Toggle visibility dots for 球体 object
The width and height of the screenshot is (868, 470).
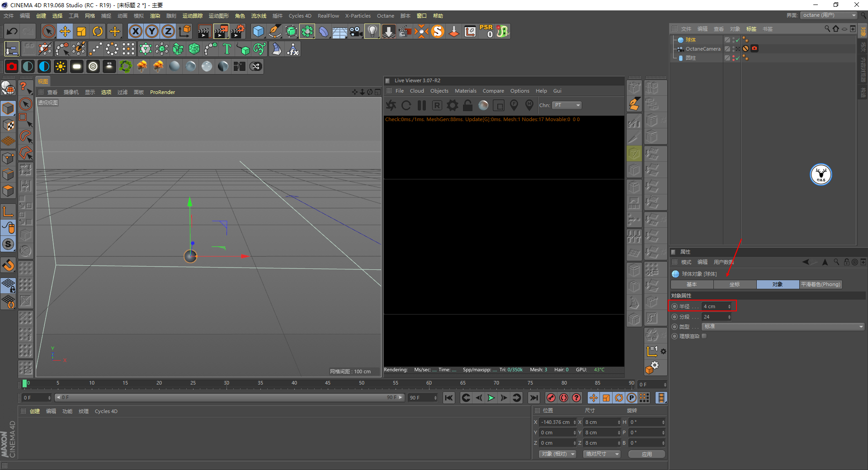pyautogui.click(x=733, y=40)
